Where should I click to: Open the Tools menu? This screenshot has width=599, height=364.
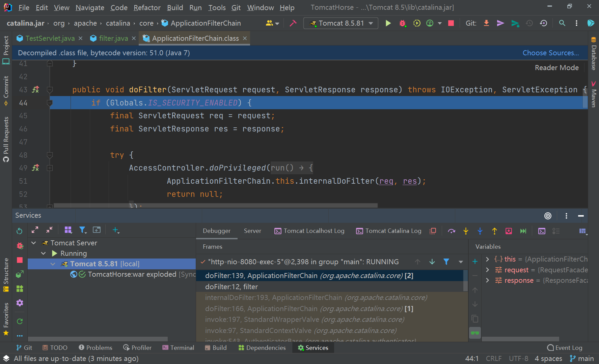click(217, 7)
